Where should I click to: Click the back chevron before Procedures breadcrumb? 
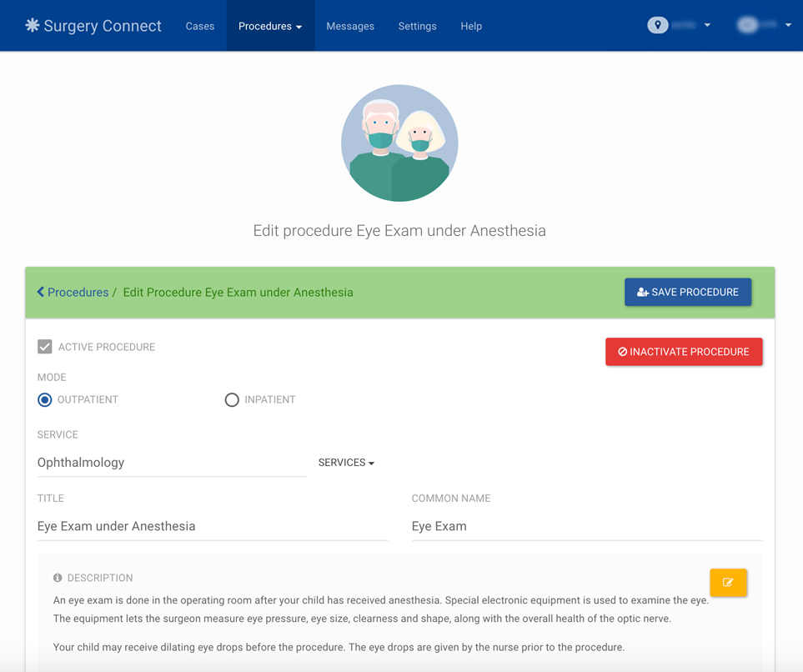click(39, 292)
